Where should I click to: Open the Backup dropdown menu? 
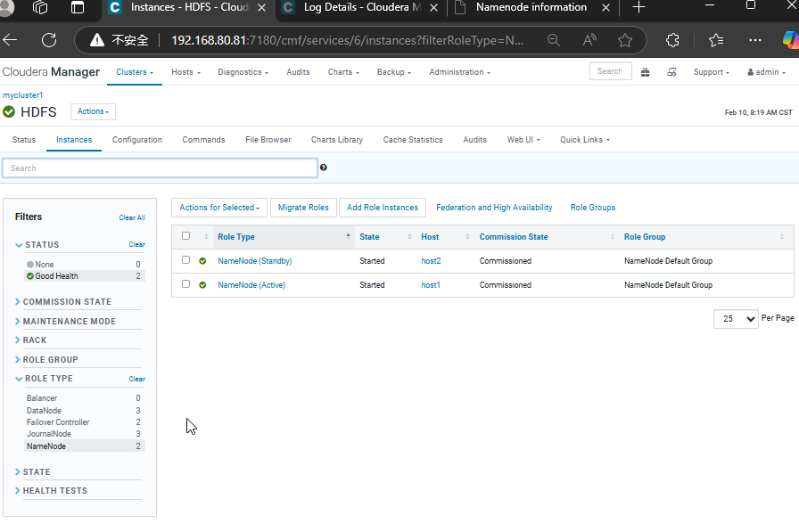click(394, 72)
